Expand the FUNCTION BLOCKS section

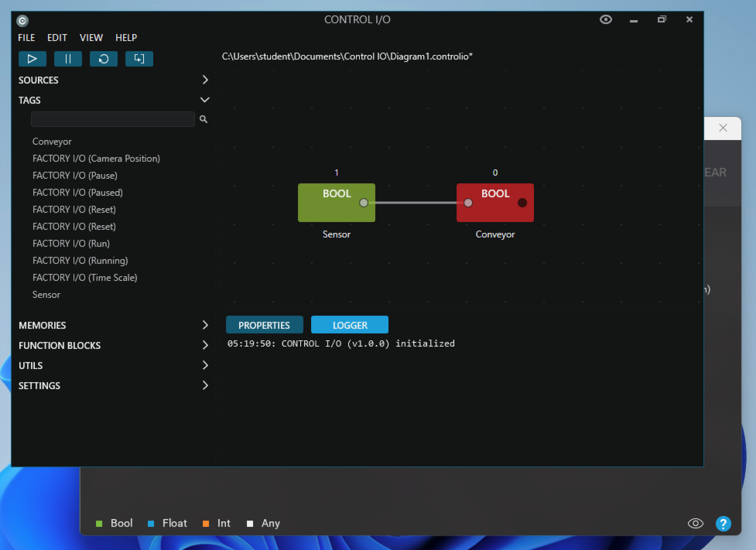point(115,346)
